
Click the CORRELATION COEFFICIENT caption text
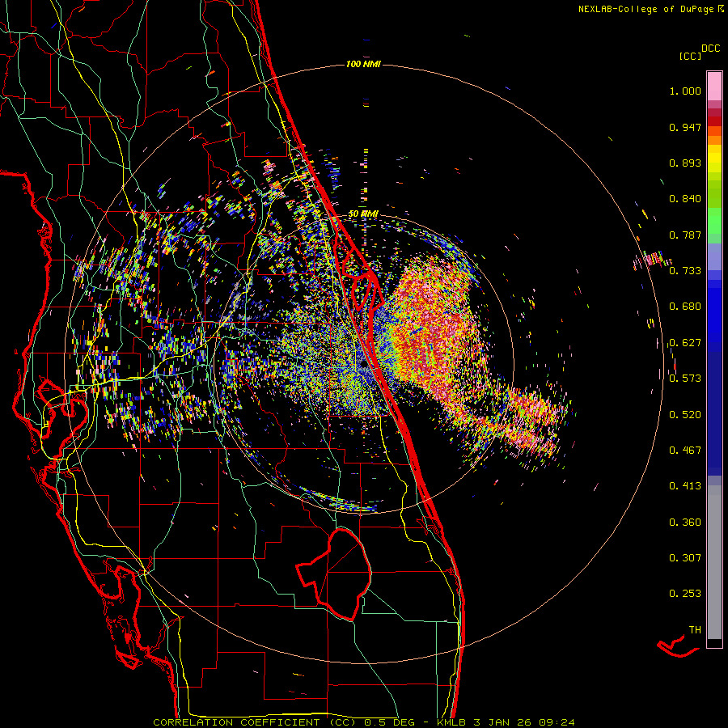(236, 722)
